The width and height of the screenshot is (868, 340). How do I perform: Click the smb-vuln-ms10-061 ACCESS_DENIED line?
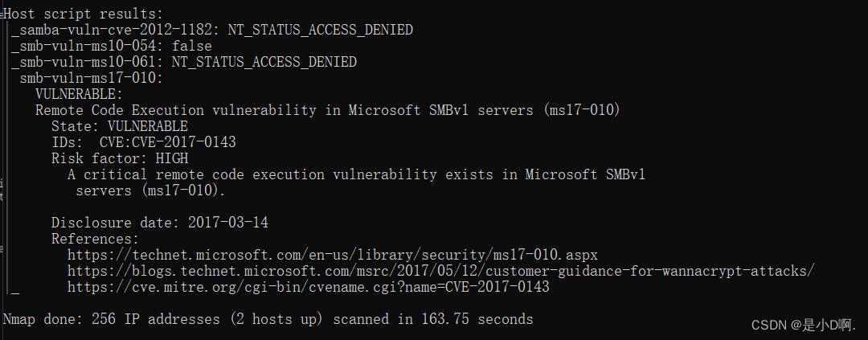(x=184, y=62)
